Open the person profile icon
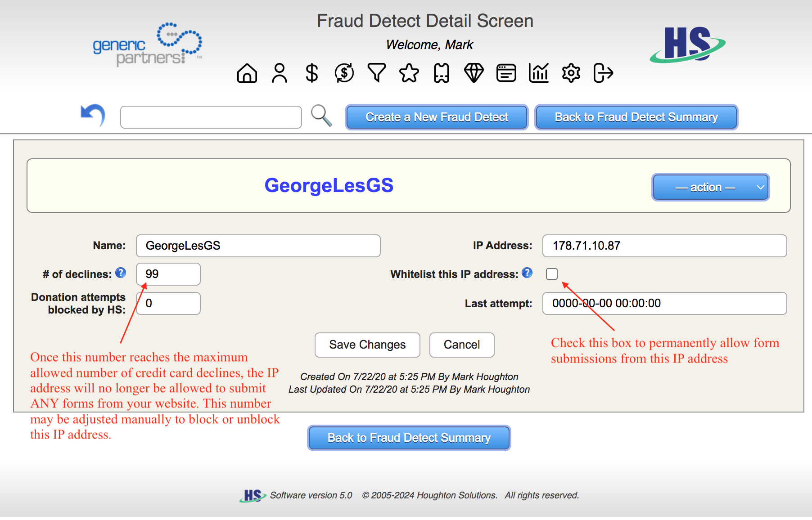812x520 pixels. point(279,73)
